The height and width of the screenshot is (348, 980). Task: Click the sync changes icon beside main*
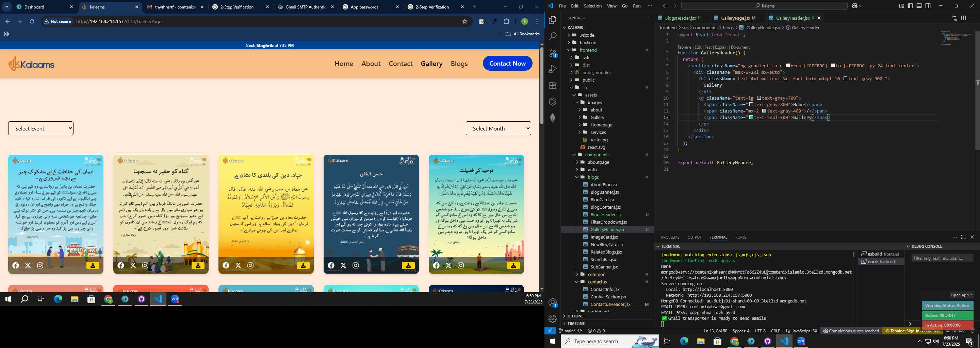coord(580,331)
